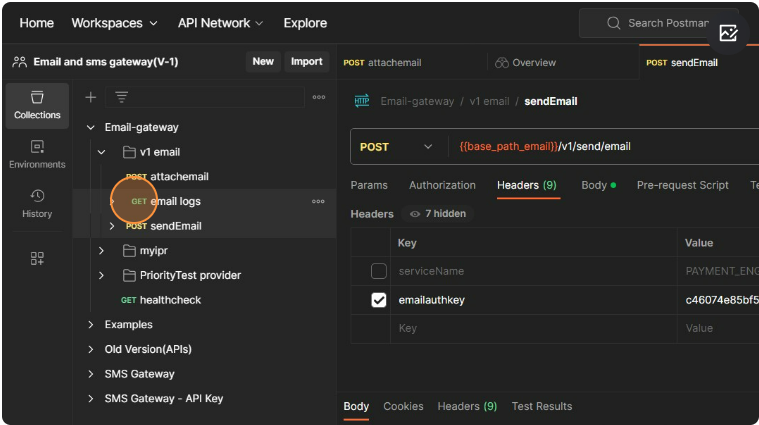
Task: Expand the SMS Gateway collection
Action: pyautogui.click(x=91, y=374)
